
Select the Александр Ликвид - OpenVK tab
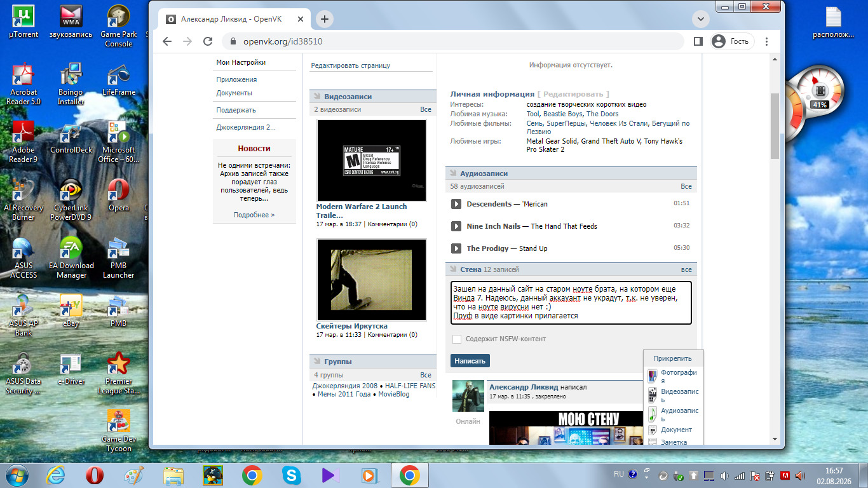tap(234, 19)
